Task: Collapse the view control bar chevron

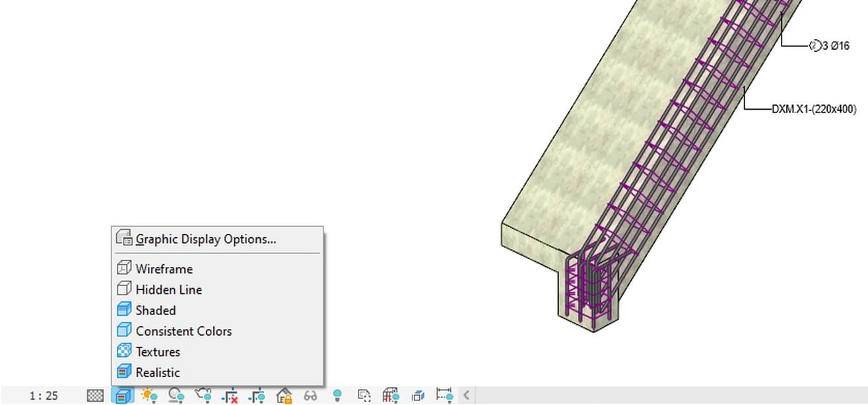Action: (466, 396)
